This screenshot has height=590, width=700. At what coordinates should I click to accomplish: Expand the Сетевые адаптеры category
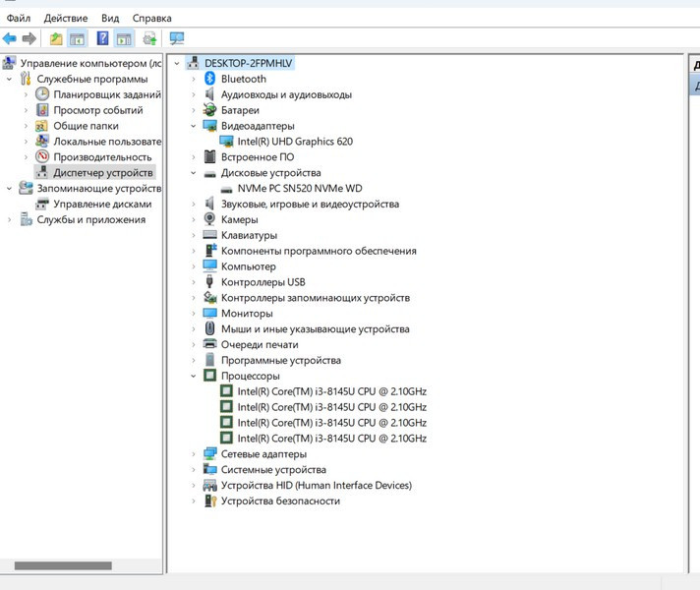[194, 454]
